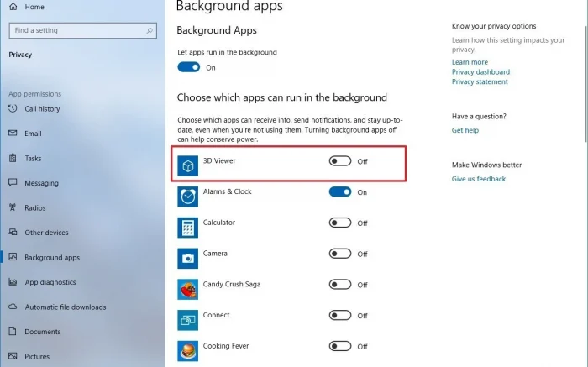Click the App diagnostics chart icon

tap(13, 281)
